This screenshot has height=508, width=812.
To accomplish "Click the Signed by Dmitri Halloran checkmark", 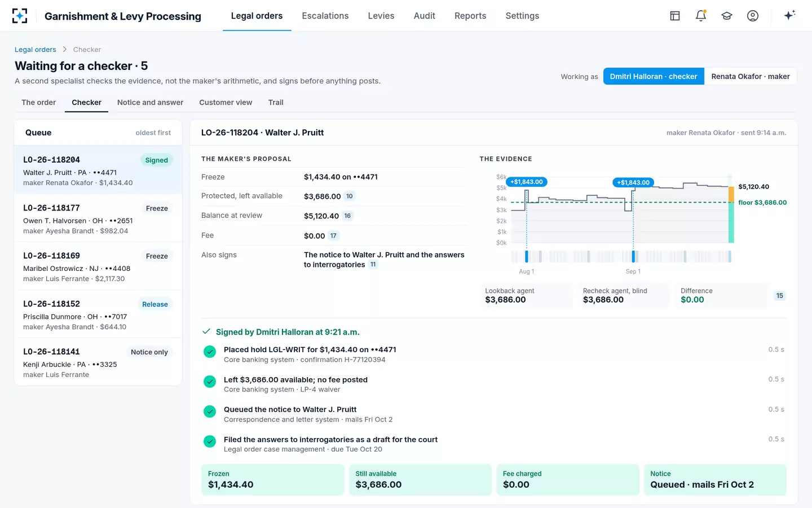I will (x=206, y=331).
